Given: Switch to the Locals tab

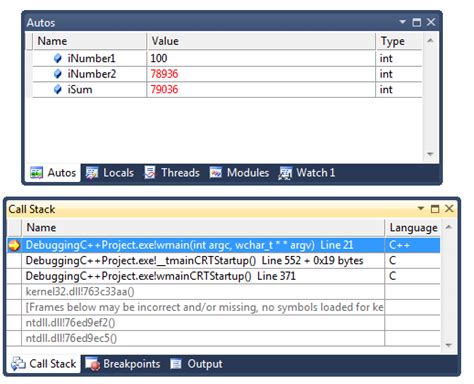Looking at the screenshot, I should (110, 173).
